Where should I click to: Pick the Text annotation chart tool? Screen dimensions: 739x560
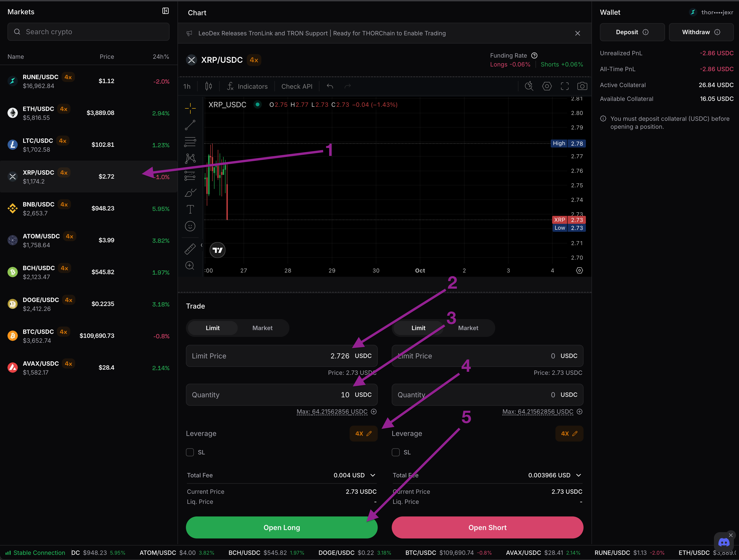point(190,209)
